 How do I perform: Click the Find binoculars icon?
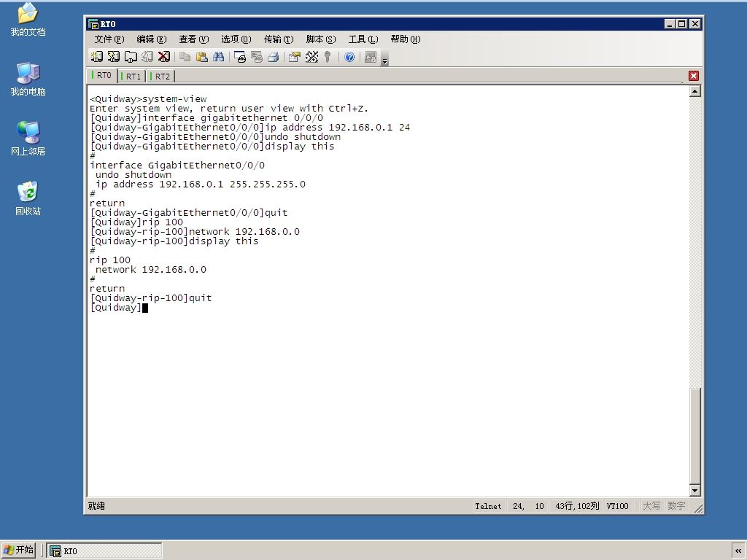(219, 57)
